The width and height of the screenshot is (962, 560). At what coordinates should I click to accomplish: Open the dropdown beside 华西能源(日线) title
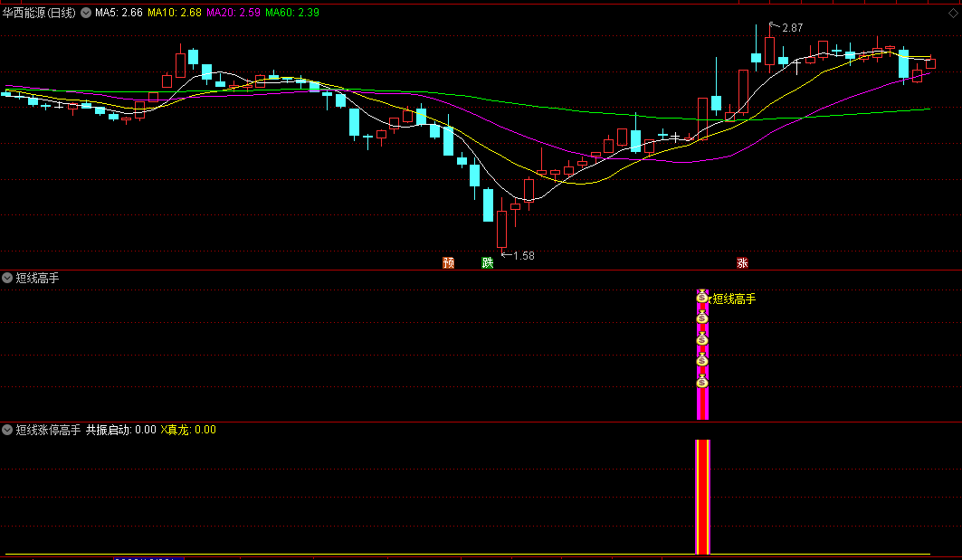pyautogui.click(x=86, y=13)
